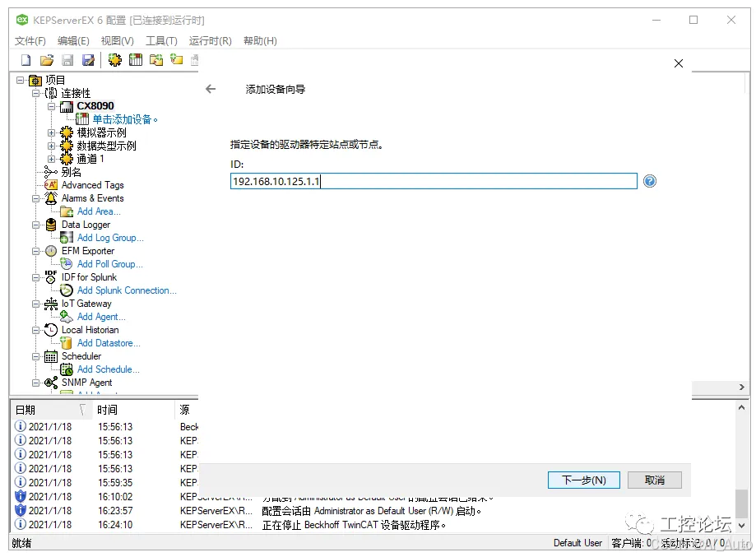
Task: Click the grayed Save toolbar icon
Action: coord(67,60)
